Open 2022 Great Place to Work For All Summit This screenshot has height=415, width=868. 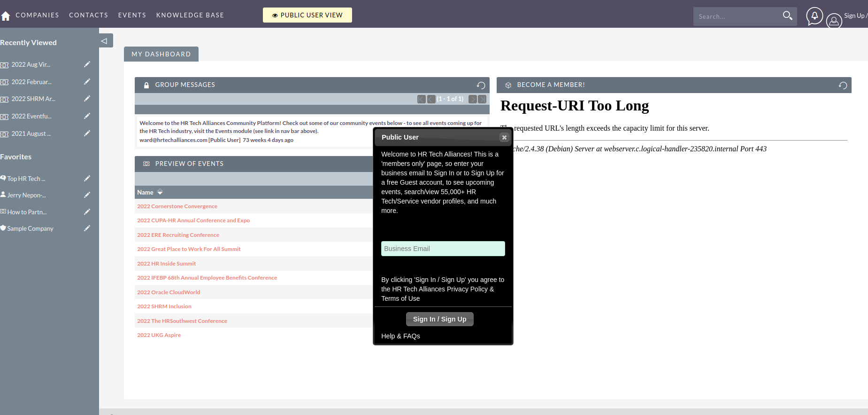pyautogui.click(x=189, y=249)
